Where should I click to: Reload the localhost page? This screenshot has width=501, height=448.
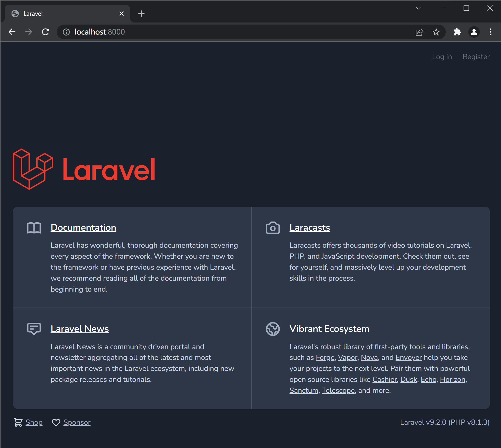46,32
